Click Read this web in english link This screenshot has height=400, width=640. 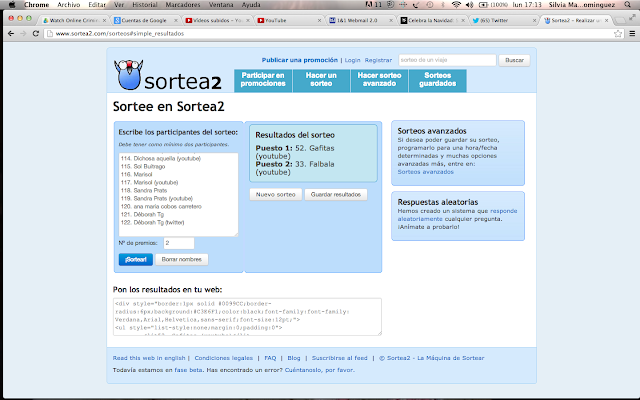[149, 358]
